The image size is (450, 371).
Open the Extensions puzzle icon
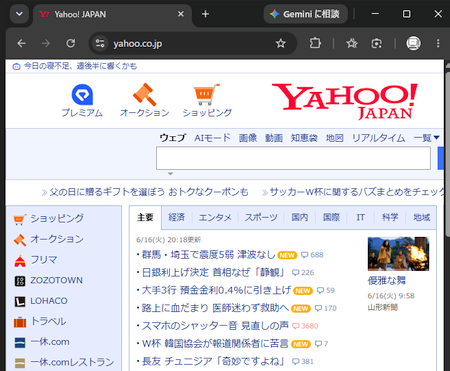point(315,43)
